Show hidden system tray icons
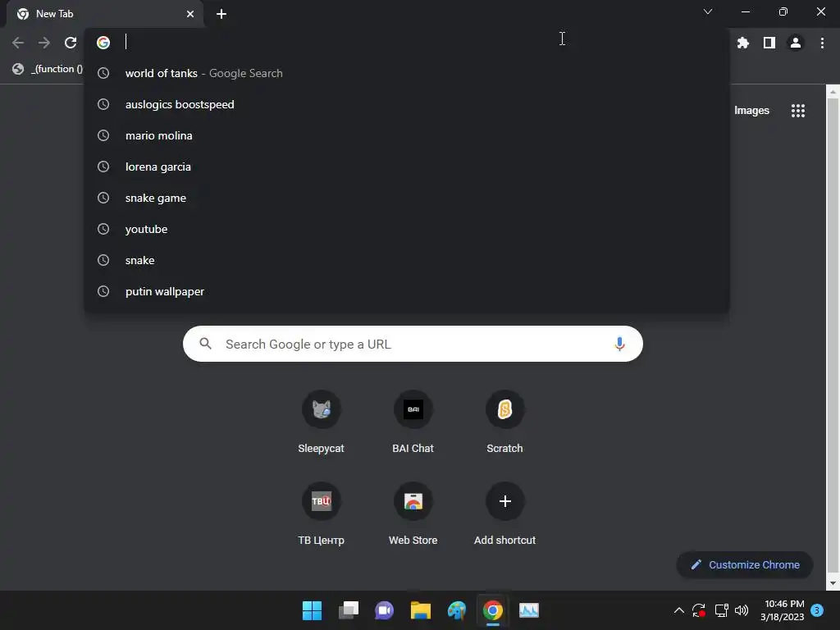 (x=678, y=610)
